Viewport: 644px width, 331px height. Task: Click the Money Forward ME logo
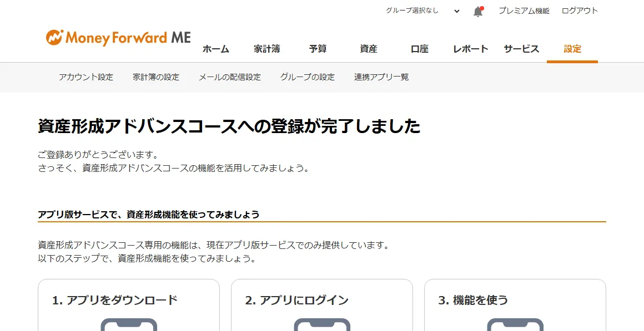(118, 38)
